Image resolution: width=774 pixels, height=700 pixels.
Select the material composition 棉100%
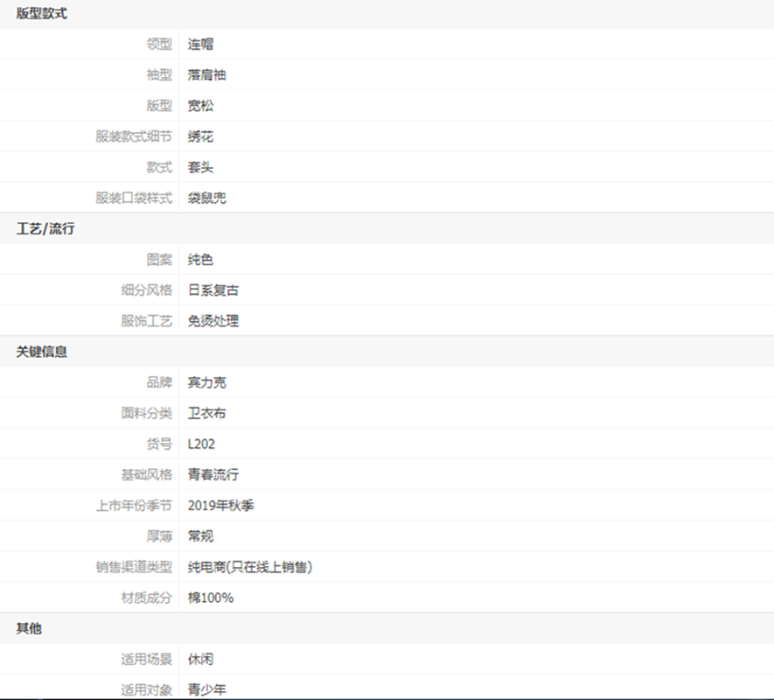tap(210, 598)
